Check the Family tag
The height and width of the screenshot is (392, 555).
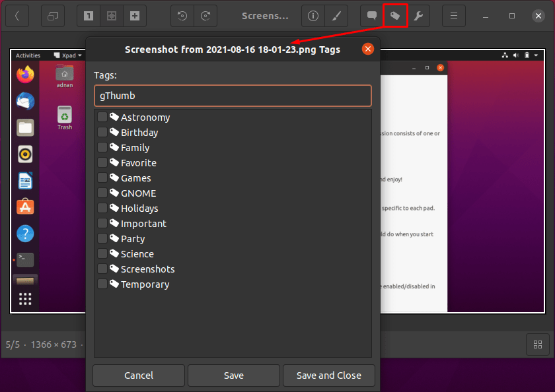102,147
